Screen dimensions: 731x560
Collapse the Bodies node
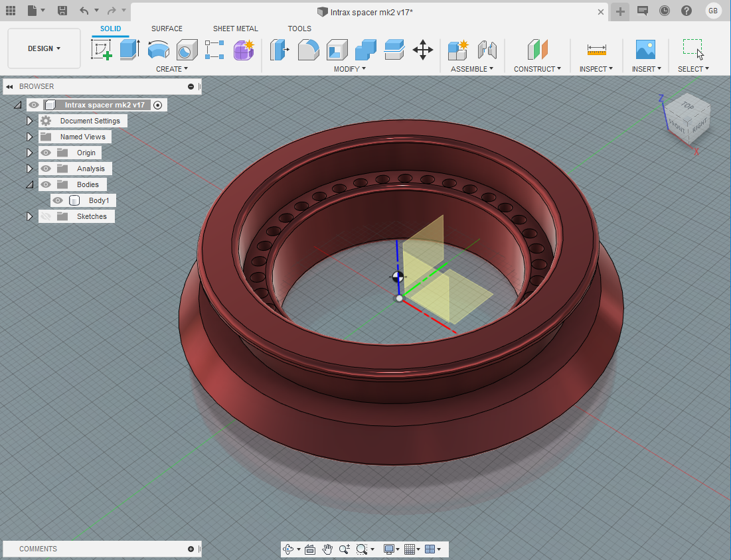(x=30, y=185)
